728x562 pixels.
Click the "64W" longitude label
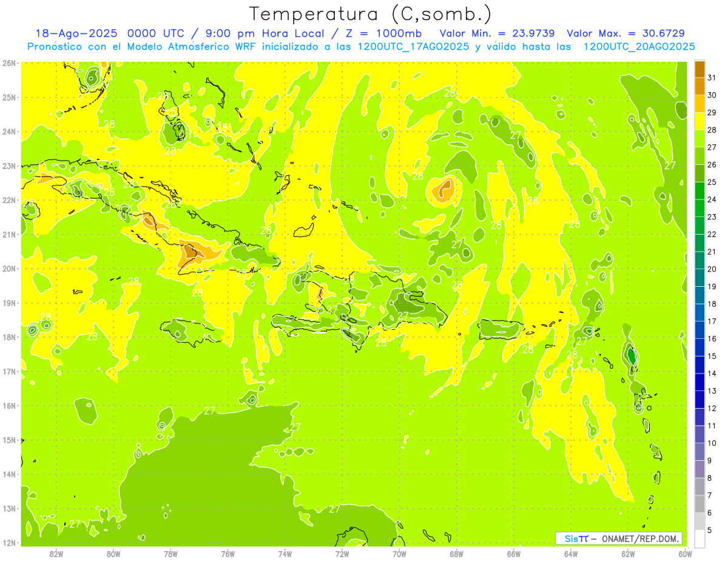tap(571, 554)
